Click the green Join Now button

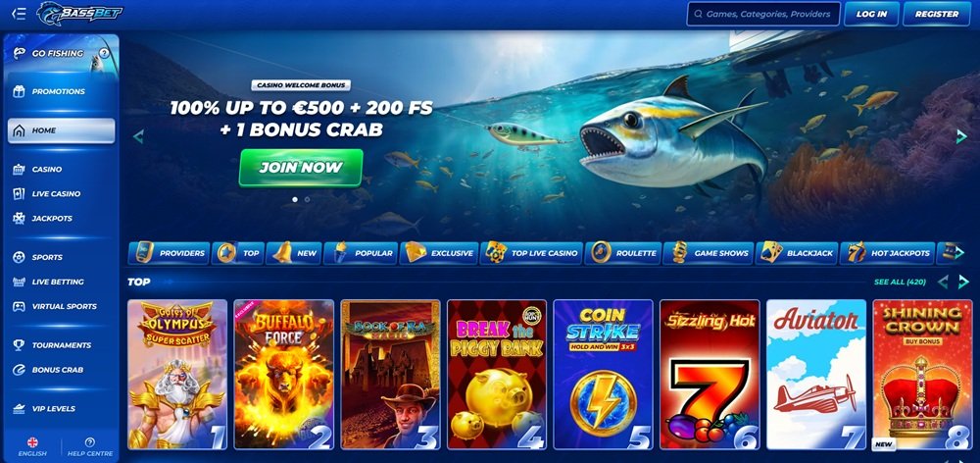[301, 168]
